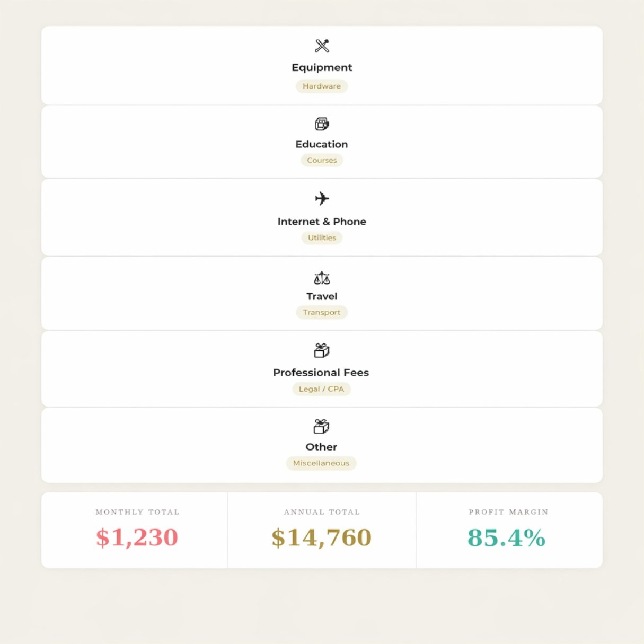The width and height of the screenshot is (644, 644).
Task: Select the scales icon above Travel
Action: click(x=322, y=277)
